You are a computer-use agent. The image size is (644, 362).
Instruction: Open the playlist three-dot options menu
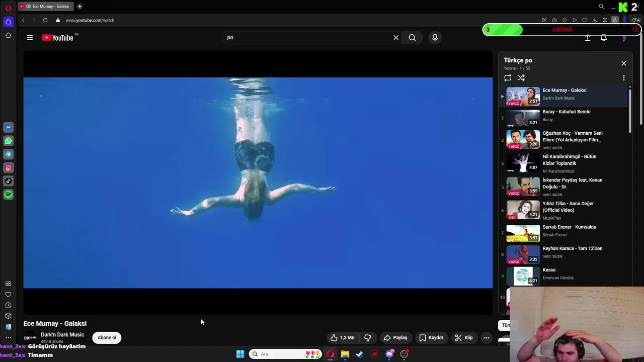click(x=623, y=78)
